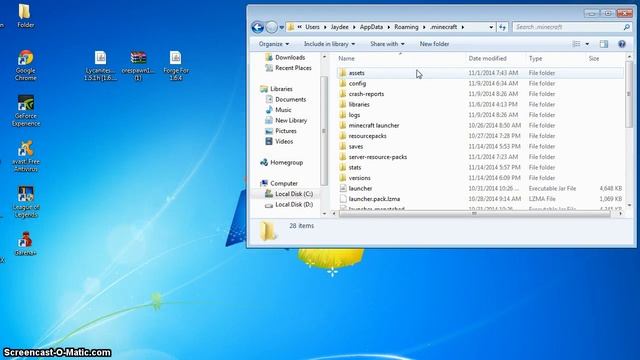Screen dimensions: 640x360
Task: Go to Roaming in the address path
Action: (406, 27)
